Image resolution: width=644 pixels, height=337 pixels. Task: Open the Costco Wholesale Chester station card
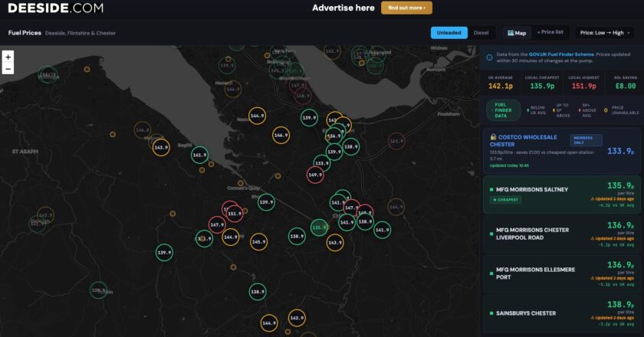561,151
